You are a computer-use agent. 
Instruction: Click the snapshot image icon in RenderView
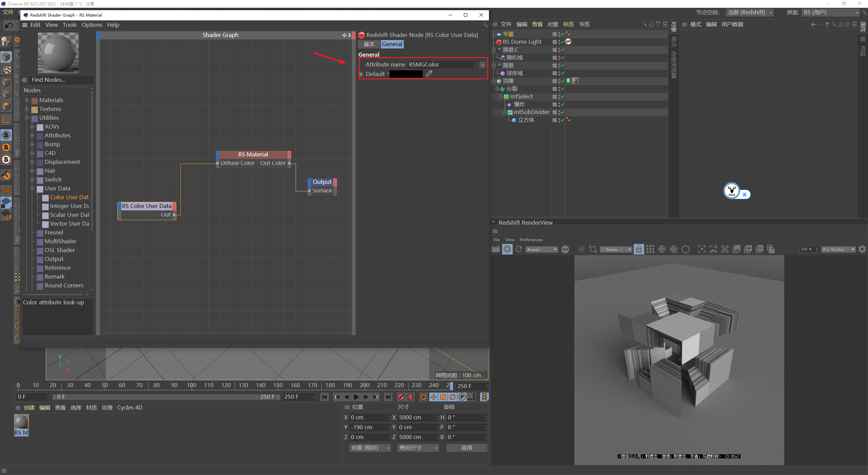pos(736,249)
